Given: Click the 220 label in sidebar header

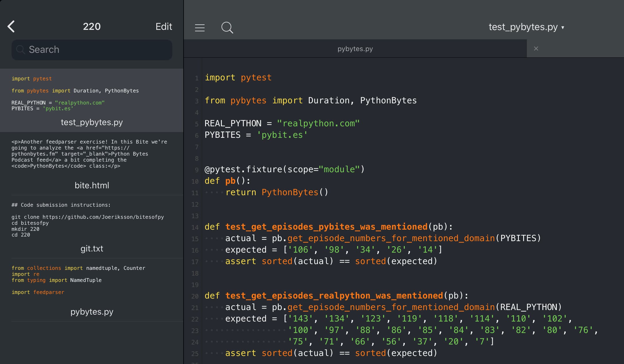Looking at the screenshot, I should tap(91, 26).
